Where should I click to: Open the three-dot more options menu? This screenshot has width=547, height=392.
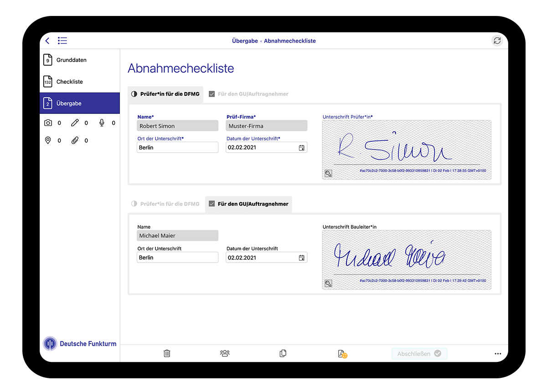point(498,354)
